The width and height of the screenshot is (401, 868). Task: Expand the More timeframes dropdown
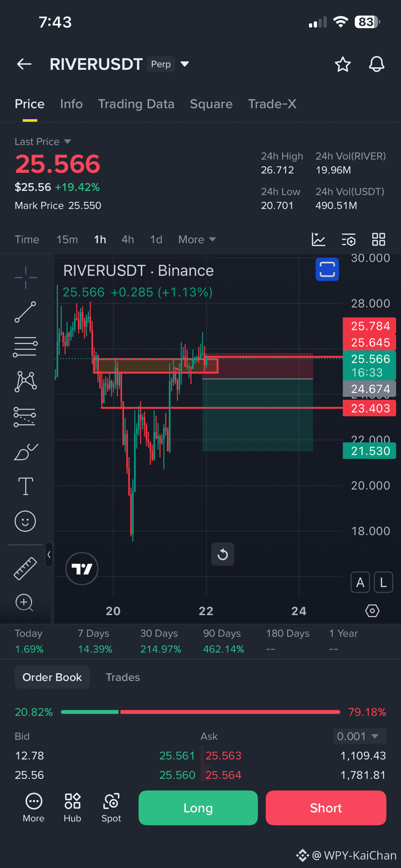pyautogui.click(x=197, y=239)
